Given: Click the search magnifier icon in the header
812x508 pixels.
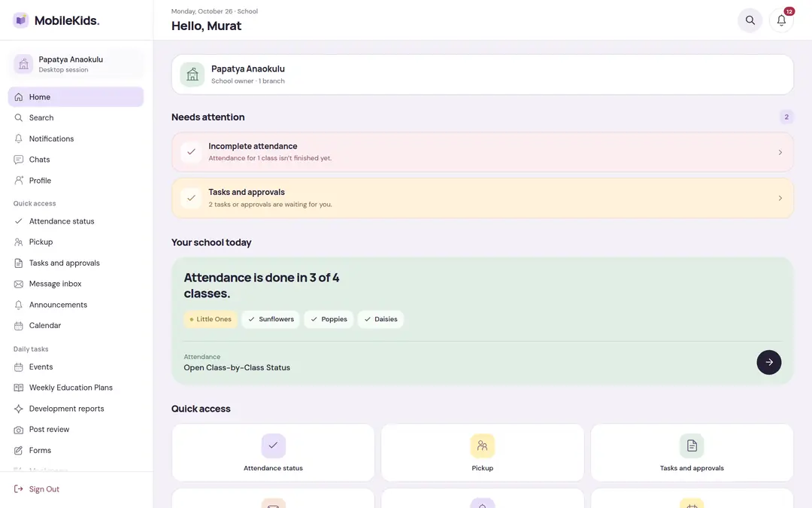Looking at the screenshot, I should coord(750,20).
